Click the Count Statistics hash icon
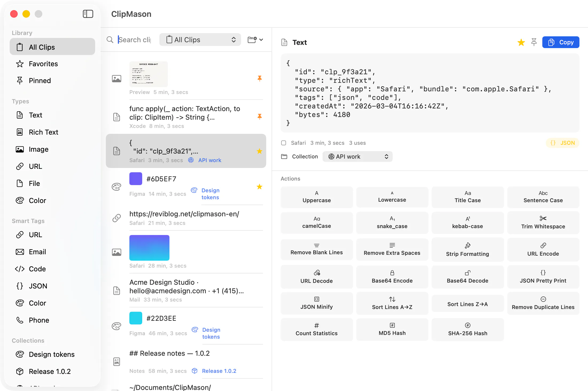Viewport: 588px width, 391px height. pyautogui.click(x=317, y=325)
